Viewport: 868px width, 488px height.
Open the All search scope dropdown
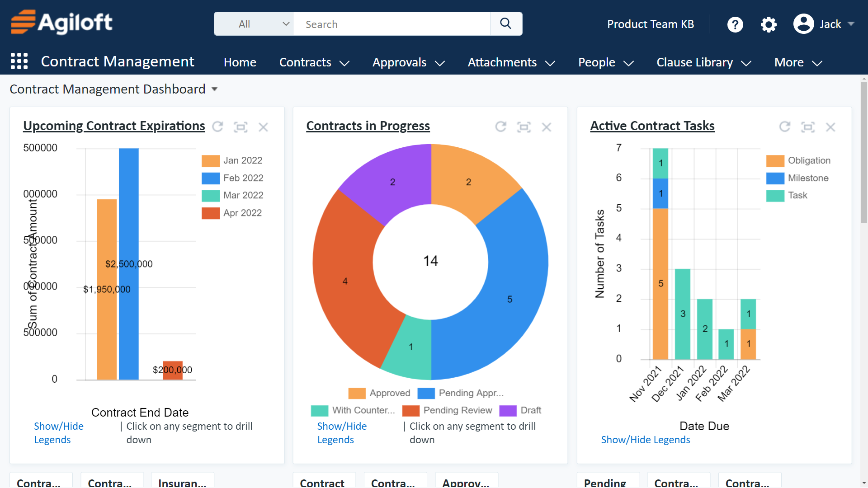pos(254,24)
